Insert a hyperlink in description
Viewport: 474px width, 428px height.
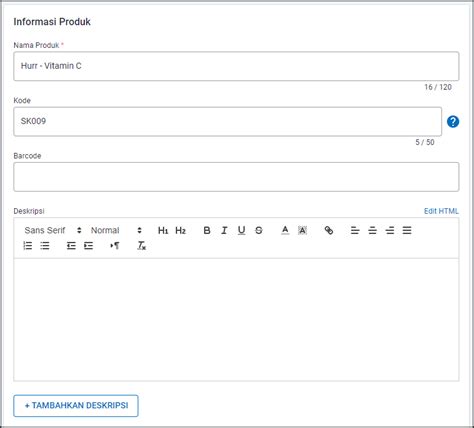[329, 230]
